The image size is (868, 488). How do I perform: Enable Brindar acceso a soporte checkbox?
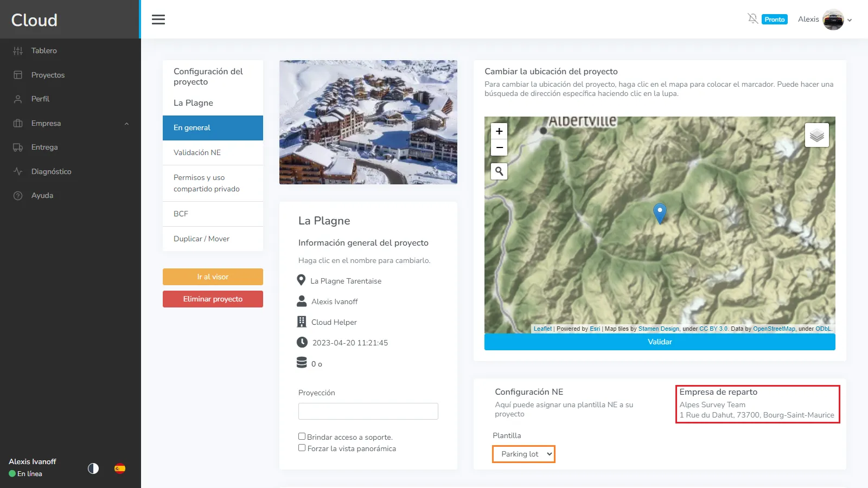coord(302,436)
